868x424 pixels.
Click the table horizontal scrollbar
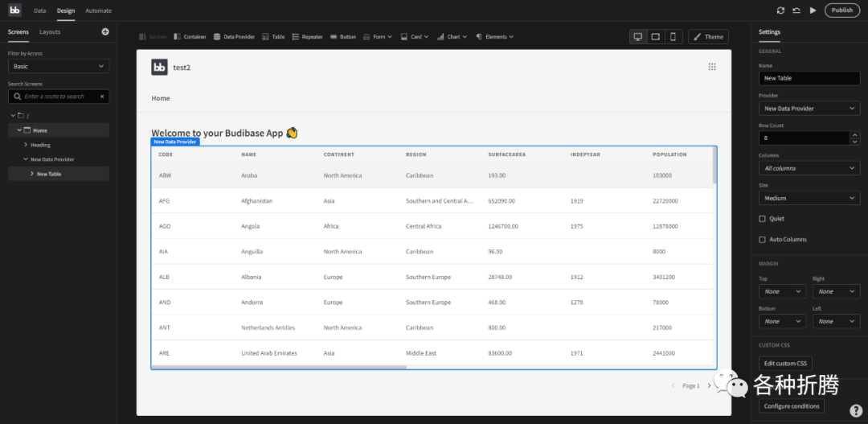pos(279,367)
